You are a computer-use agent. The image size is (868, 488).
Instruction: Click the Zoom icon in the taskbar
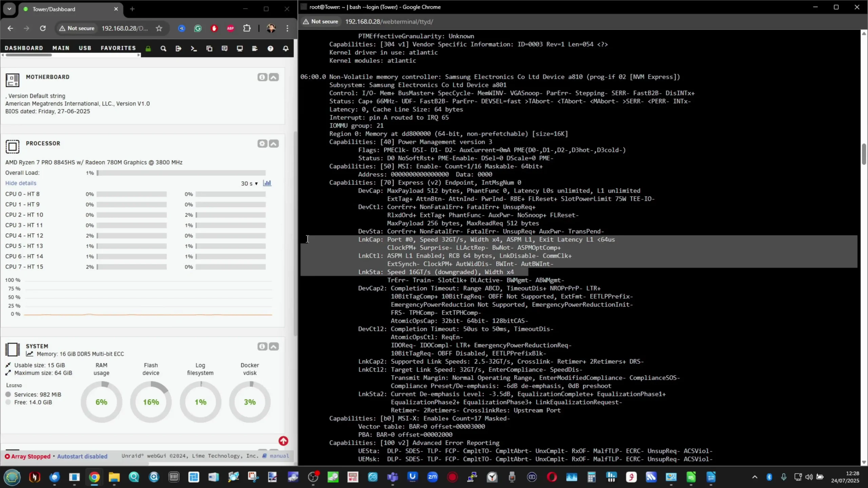tap(432, 477)
